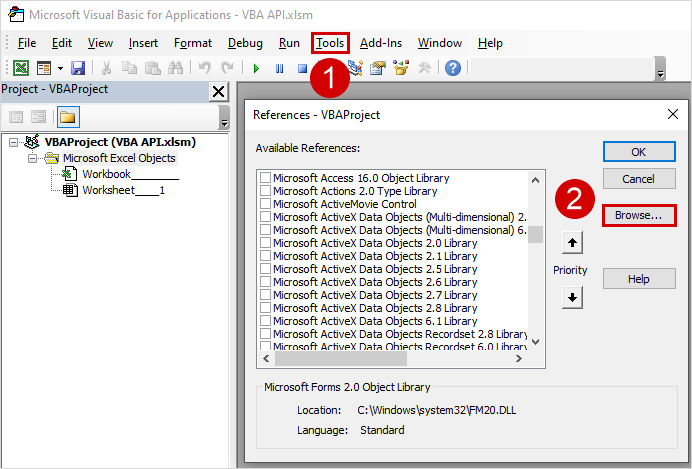The width and height of the screenshot is (692, 469).
Task: Open the Debug menu
Action: tap(245, 43)
